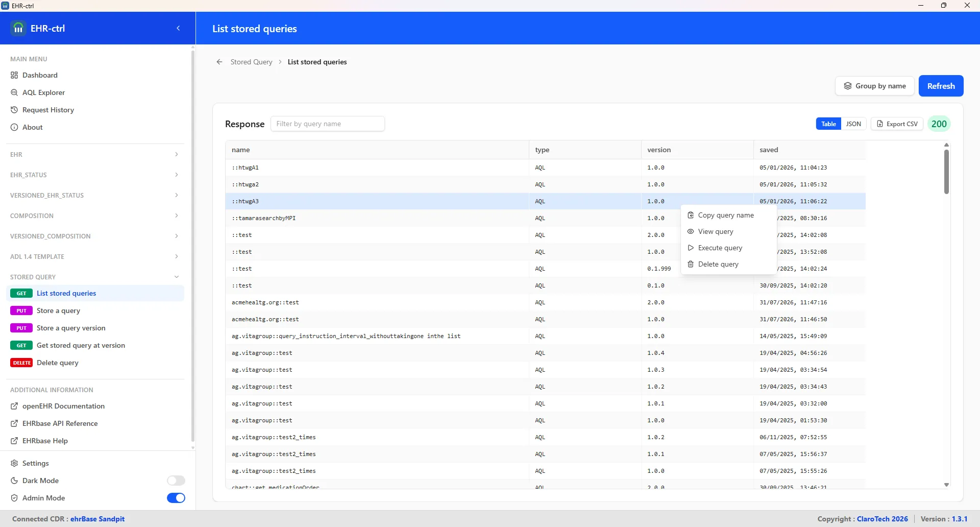Open the openEHR Documentation external link
Screen dimensions: 980x527
[63, 406]
